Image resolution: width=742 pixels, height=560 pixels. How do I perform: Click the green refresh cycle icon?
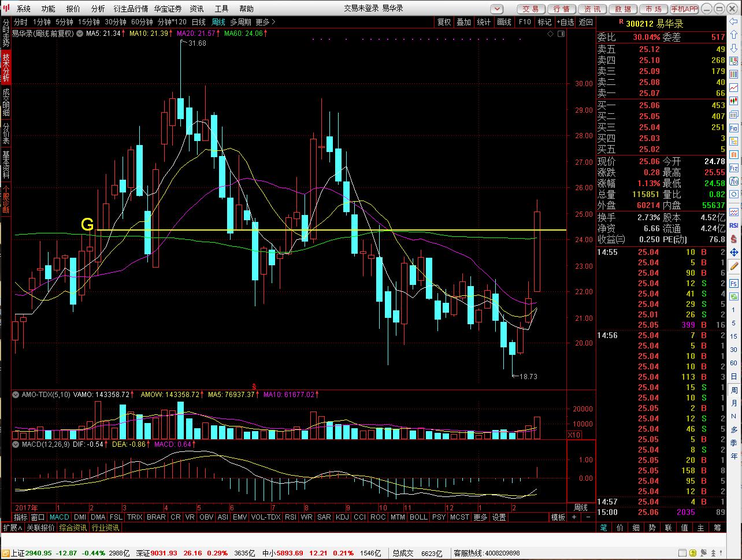(x=734, y=296)
